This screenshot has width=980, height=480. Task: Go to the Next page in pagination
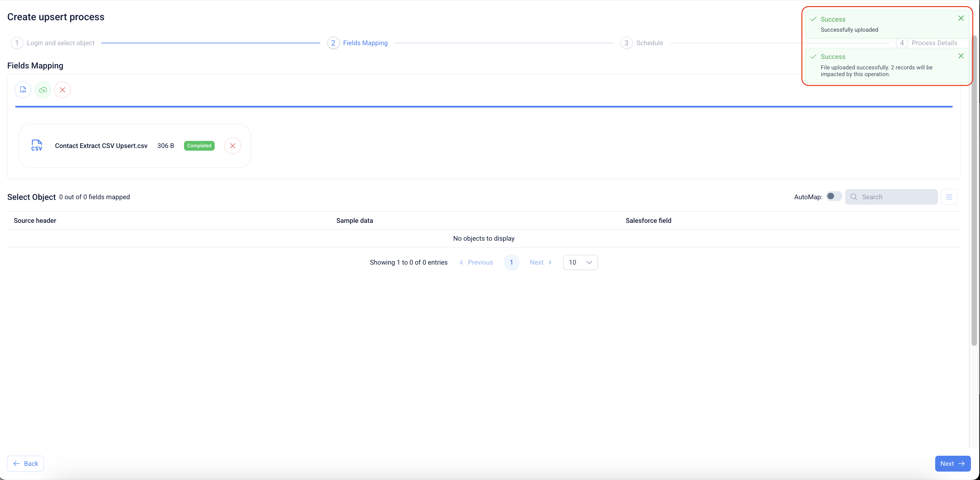coord(540,262)
